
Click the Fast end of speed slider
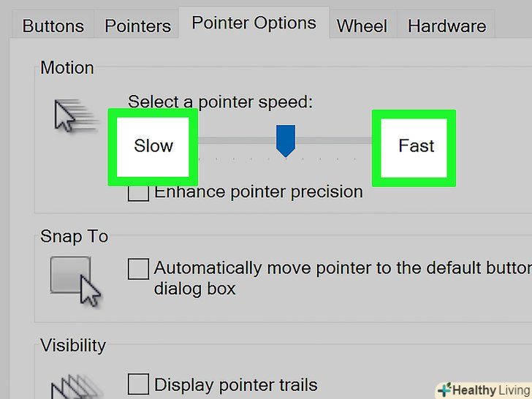pos(416,146)
